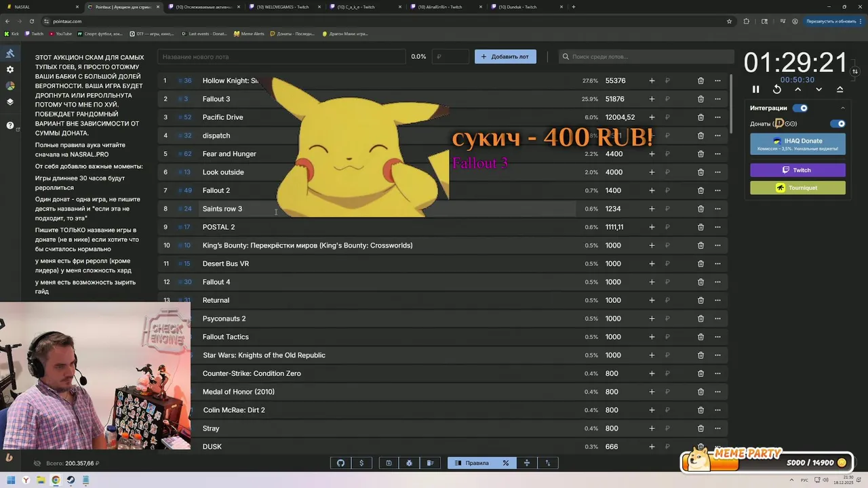The height and width of the screenshot is (488, 868).
Task: Toggle the Правила panel button
Action: coord(472,463)
